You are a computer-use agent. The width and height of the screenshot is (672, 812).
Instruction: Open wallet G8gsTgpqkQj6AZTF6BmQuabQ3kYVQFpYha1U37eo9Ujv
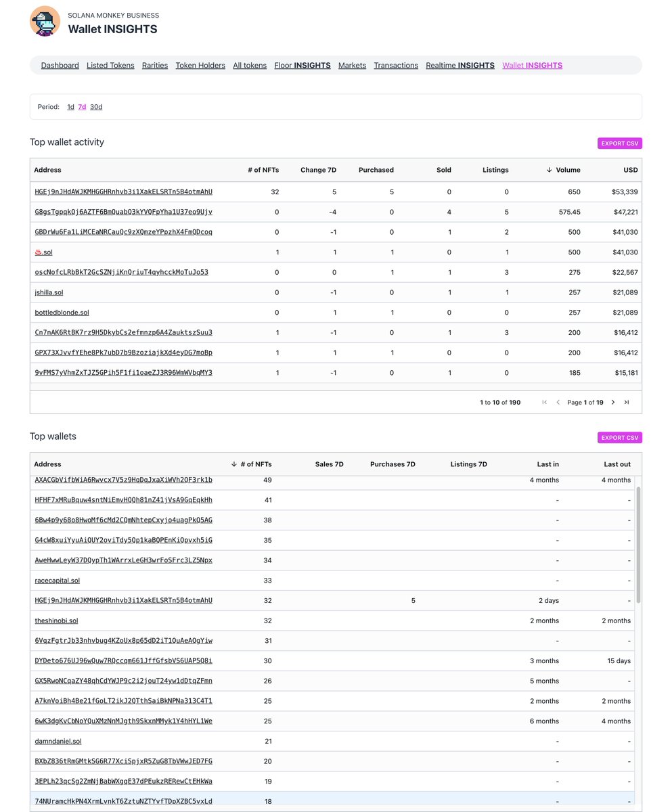(x=124, y=212)
